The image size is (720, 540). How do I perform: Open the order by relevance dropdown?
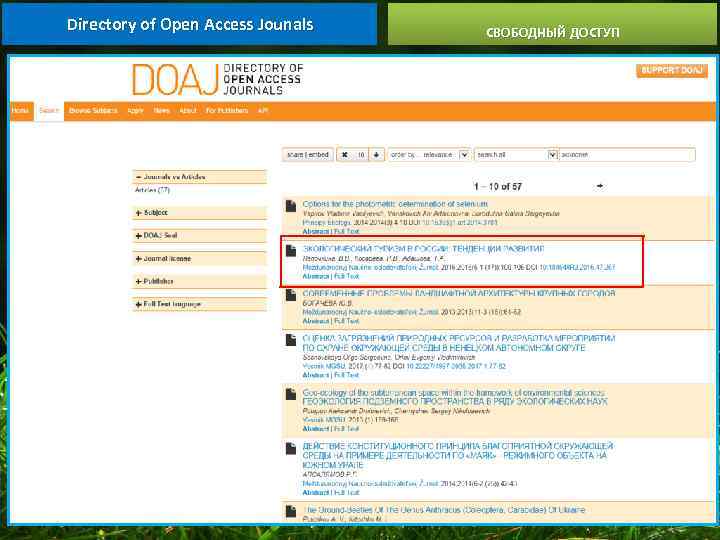pyautogui.click(x=429, y=155)
